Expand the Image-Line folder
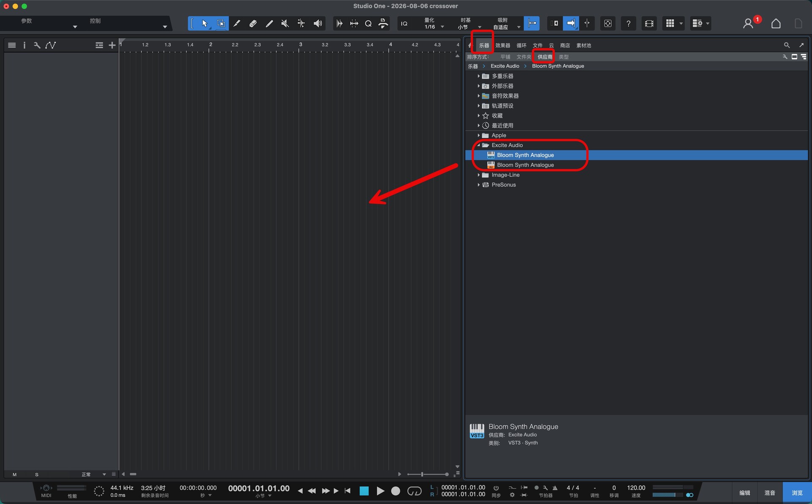 coord(479,175)
